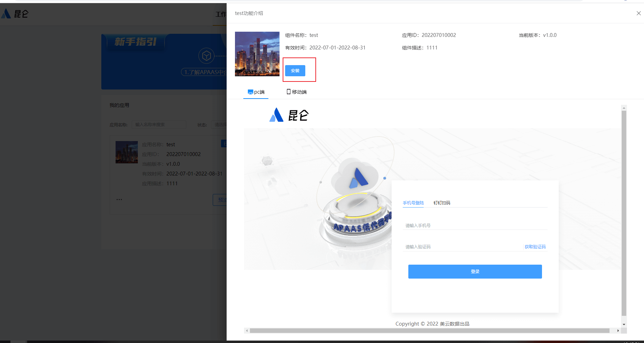Click the horizontal scrollbar right arrow
Screen dimensions: 644x343
click(x=618, y=330)
